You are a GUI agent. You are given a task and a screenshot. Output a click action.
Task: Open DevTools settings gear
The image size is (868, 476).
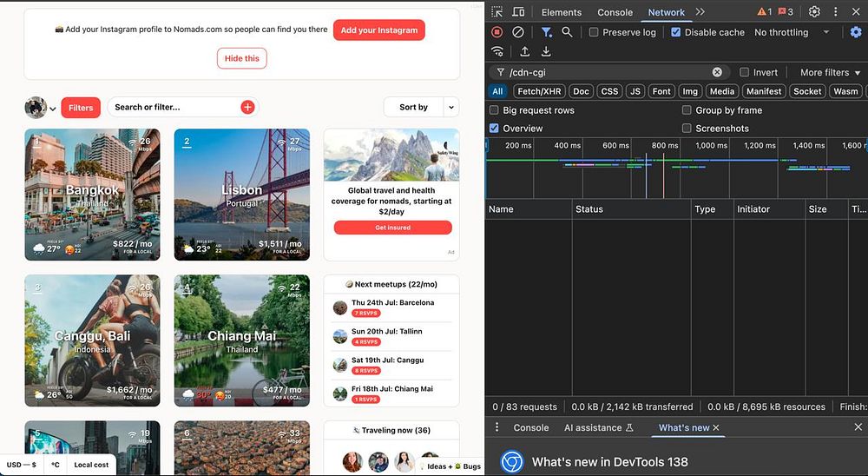pyautogui.click(x=814, y=12)
